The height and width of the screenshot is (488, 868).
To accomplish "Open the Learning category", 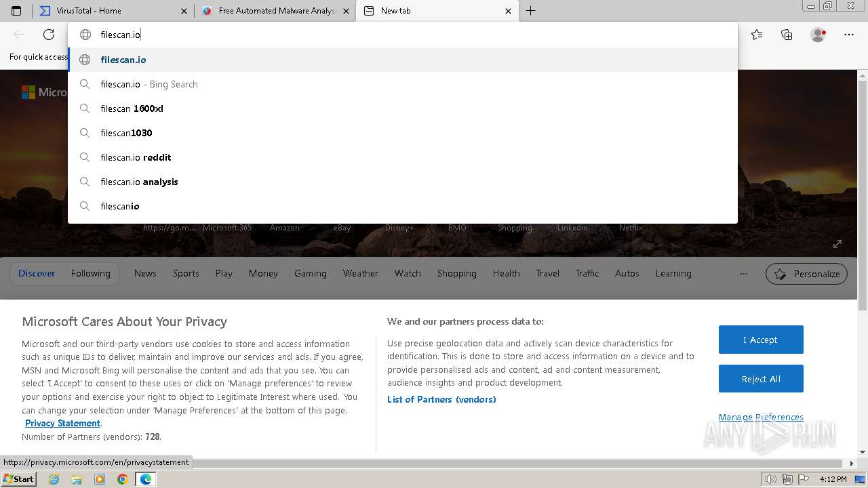I will [x=673, y=273].
